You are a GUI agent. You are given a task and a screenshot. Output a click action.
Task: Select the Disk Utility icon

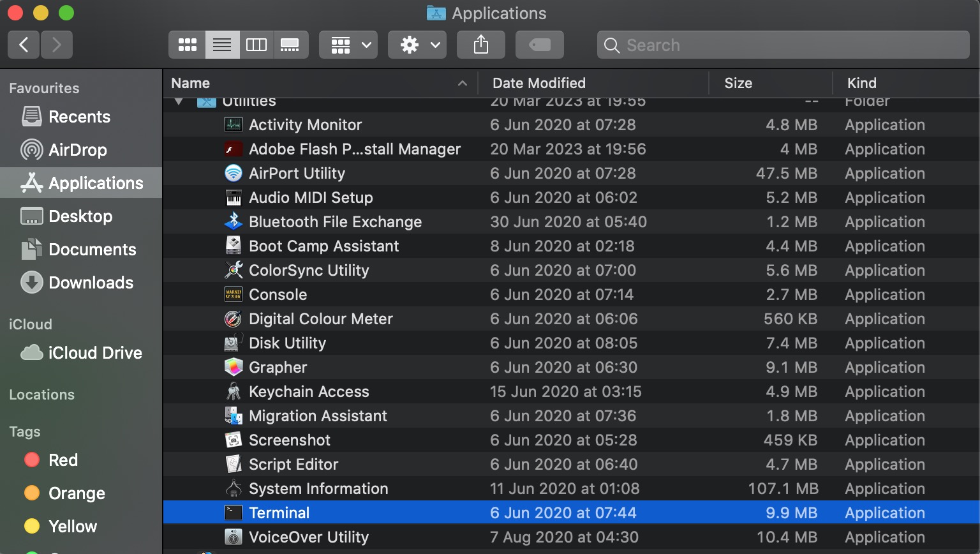(x=234, y=343)
